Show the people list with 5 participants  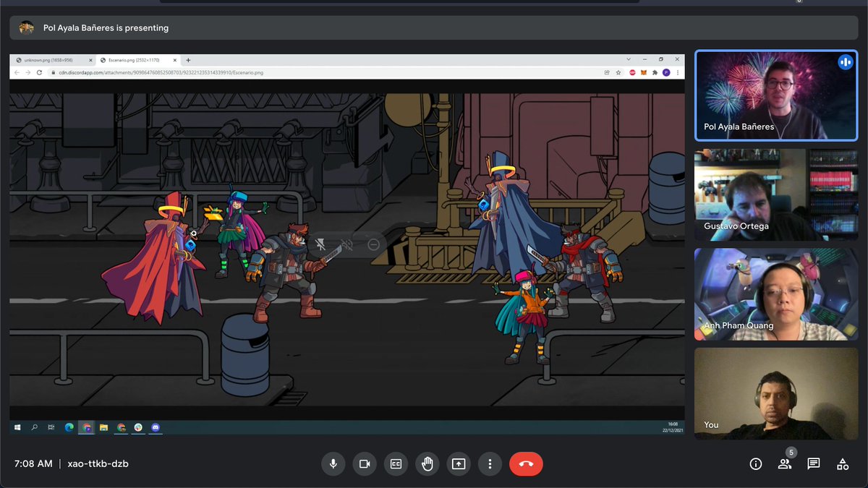tap(785, 464)
